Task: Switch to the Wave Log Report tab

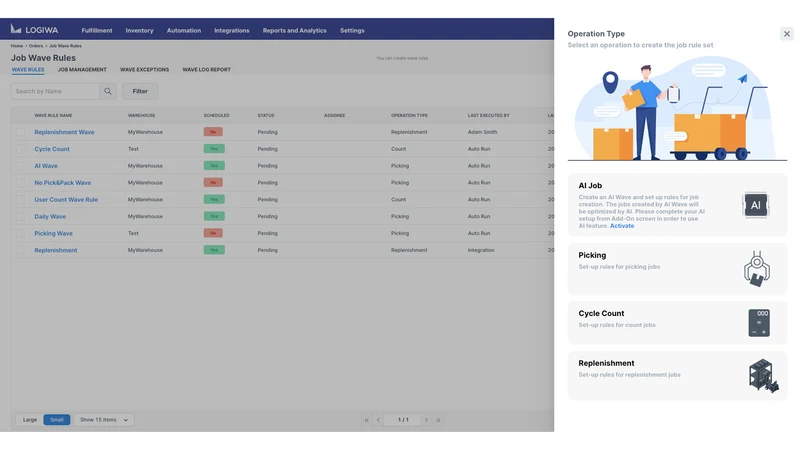Action: (207, 69)
